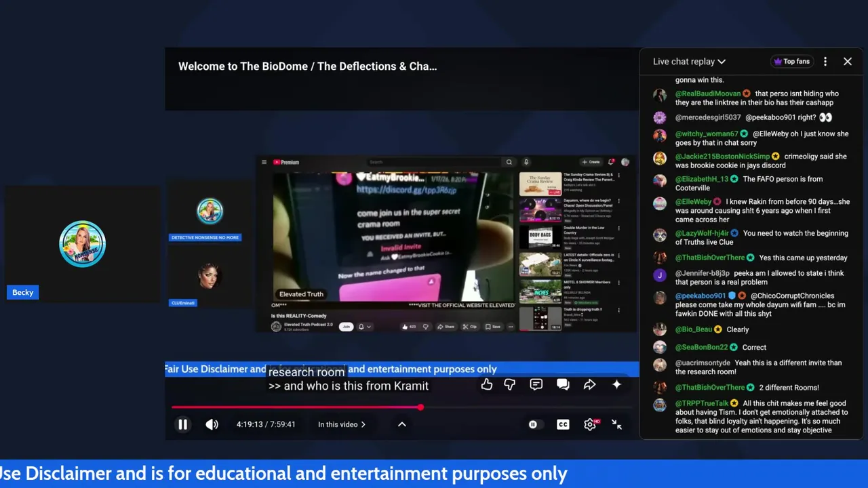This screenshot has height=488, width=868.
Task: Click @SeaBonBon22 'Correct' message
Action: [x=754, y=347]
